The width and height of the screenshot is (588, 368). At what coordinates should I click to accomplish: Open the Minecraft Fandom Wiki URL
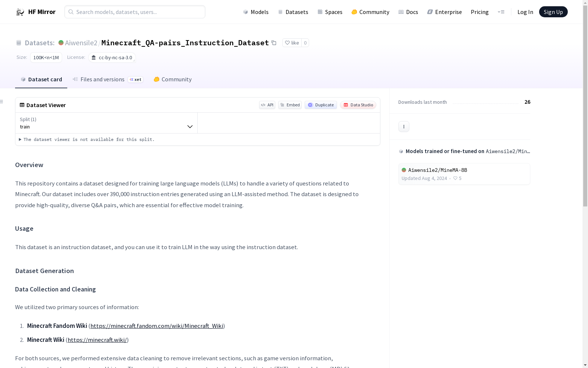click(x=157, y=326)
